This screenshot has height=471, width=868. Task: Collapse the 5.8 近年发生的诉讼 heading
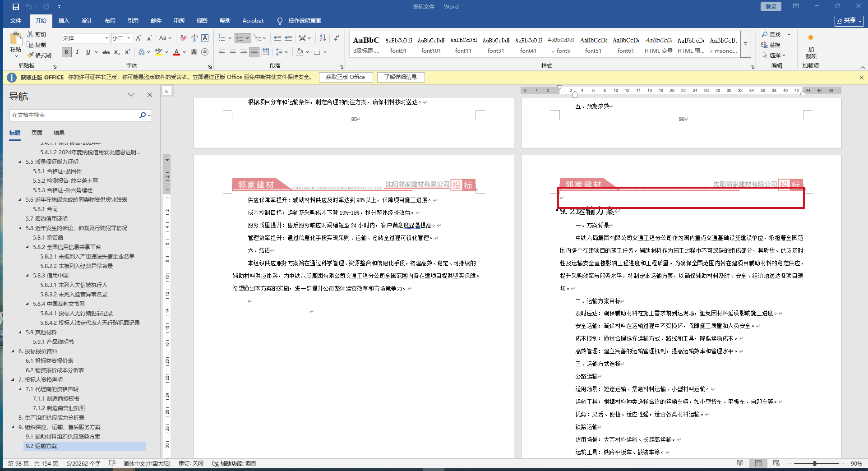tap(20, 228)
